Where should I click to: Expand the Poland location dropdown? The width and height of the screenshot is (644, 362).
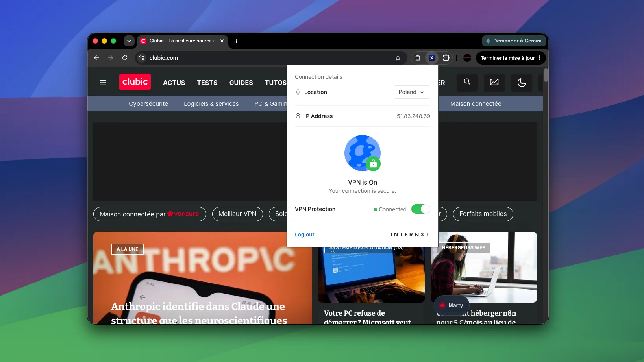(412, 92)
